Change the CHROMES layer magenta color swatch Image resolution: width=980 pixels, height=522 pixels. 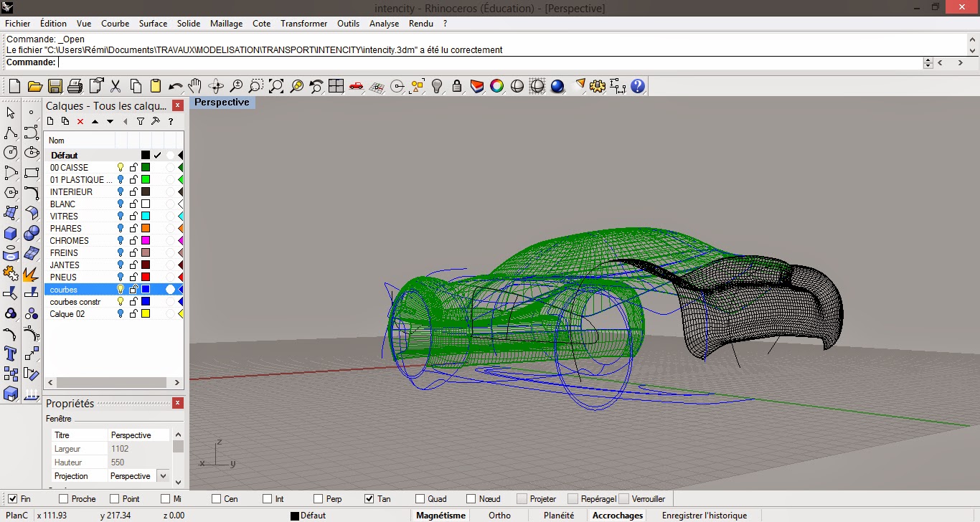146,241
